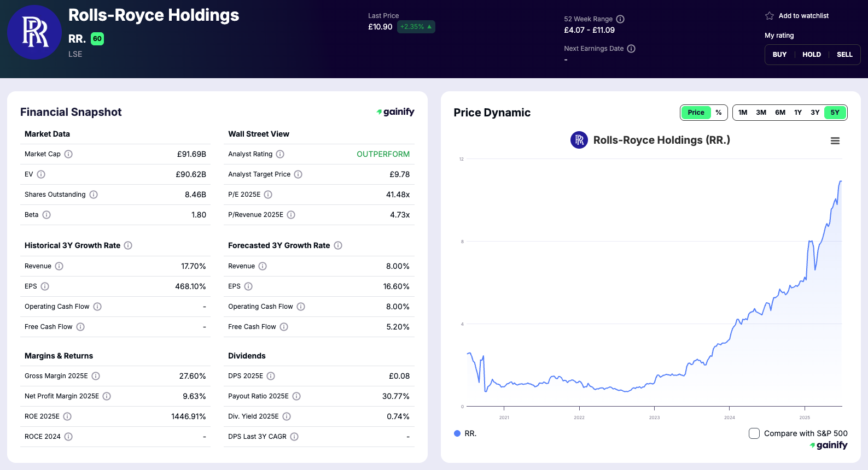868x470 pixels.
Task: Click the gainify logo in Financial Snapshot
Action: coord(395,111)
